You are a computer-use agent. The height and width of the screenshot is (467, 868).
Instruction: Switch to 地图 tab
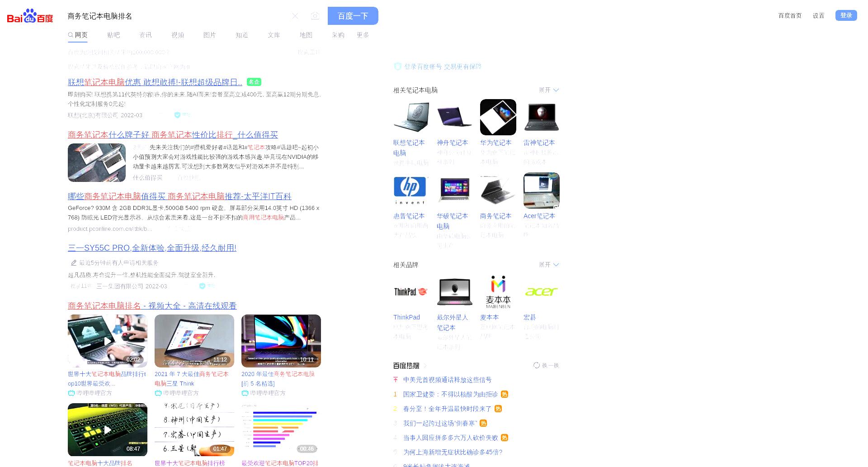tap(306, 35)
